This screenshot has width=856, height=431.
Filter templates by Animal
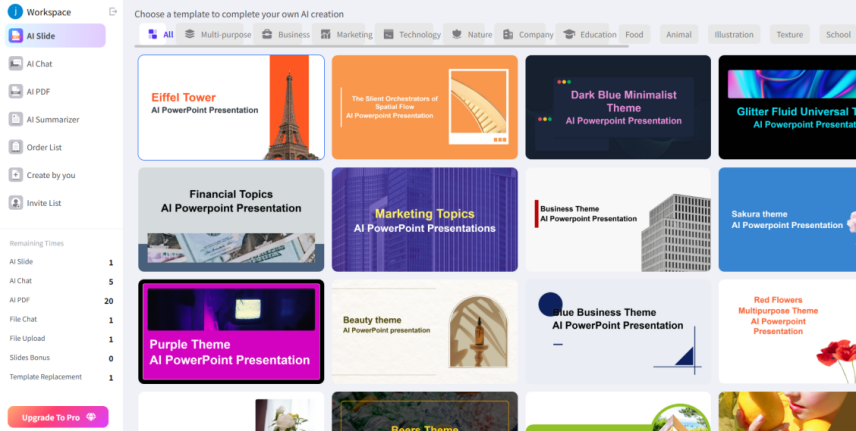(679, 34)
